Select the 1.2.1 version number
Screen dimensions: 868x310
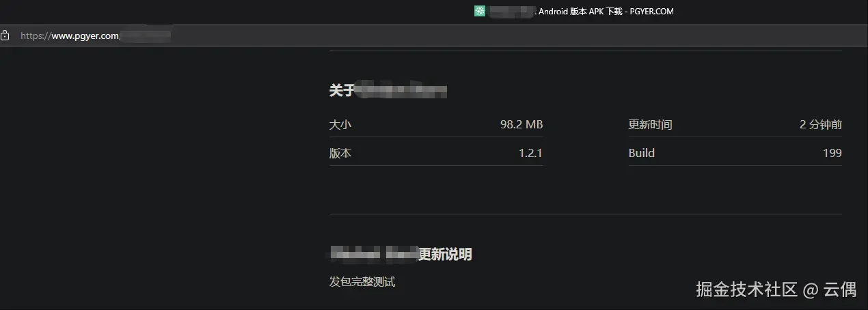point(530,153)
